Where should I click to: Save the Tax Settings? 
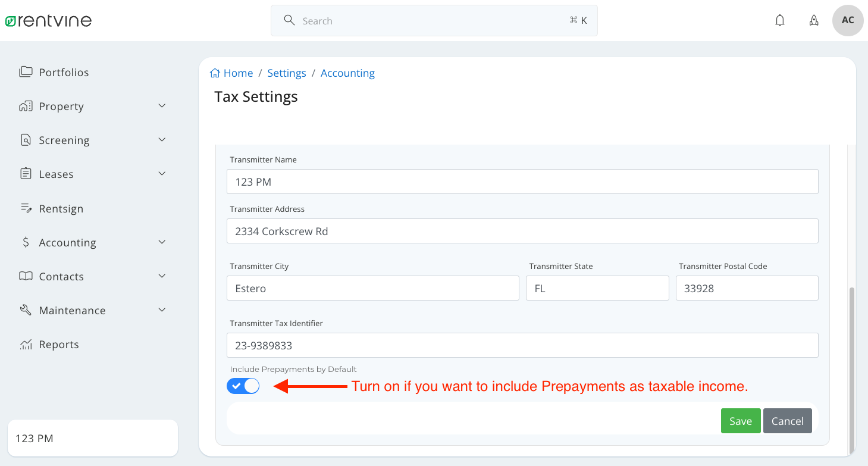[x=740, y=421]
